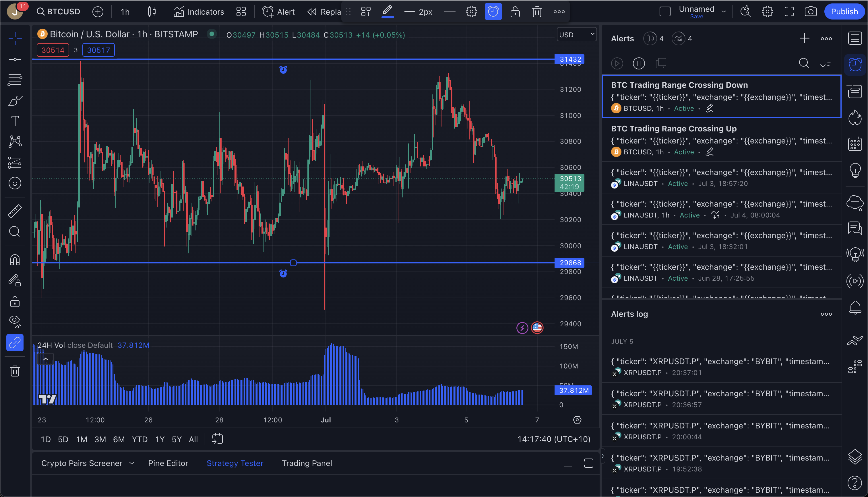
Task: Toggle stay in drawing mode
Action: click(x=15, y=281)
